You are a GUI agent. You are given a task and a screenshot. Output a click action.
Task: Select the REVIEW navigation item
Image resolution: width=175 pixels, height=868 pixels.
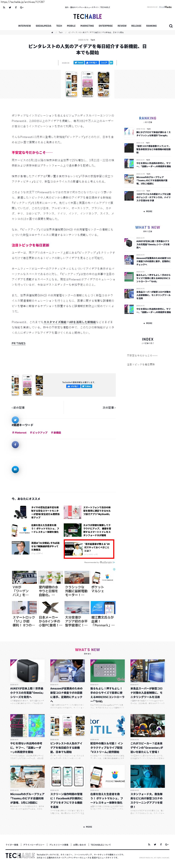[122, 26]
